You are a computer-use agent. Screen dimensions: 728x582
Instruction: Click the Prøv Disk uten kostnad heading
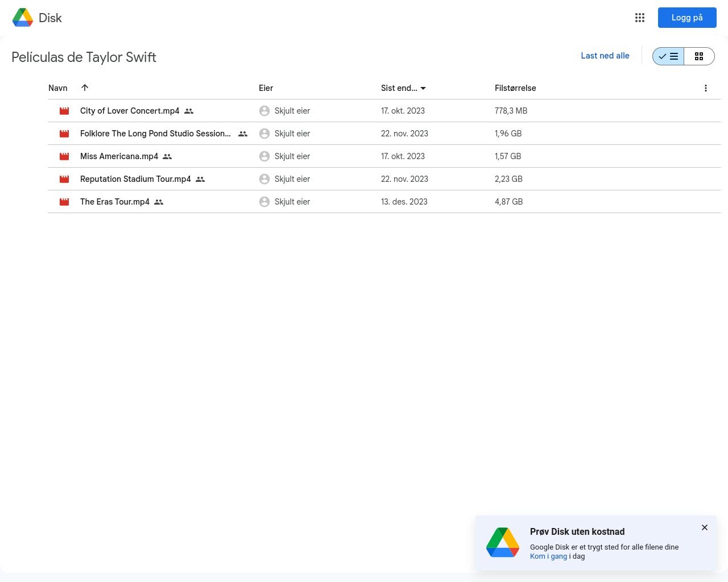(x=577, y=532)
